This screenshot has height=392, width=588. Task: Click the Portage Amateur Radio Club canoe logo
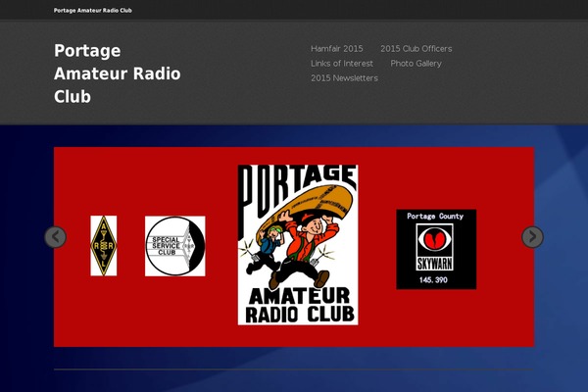298,245
